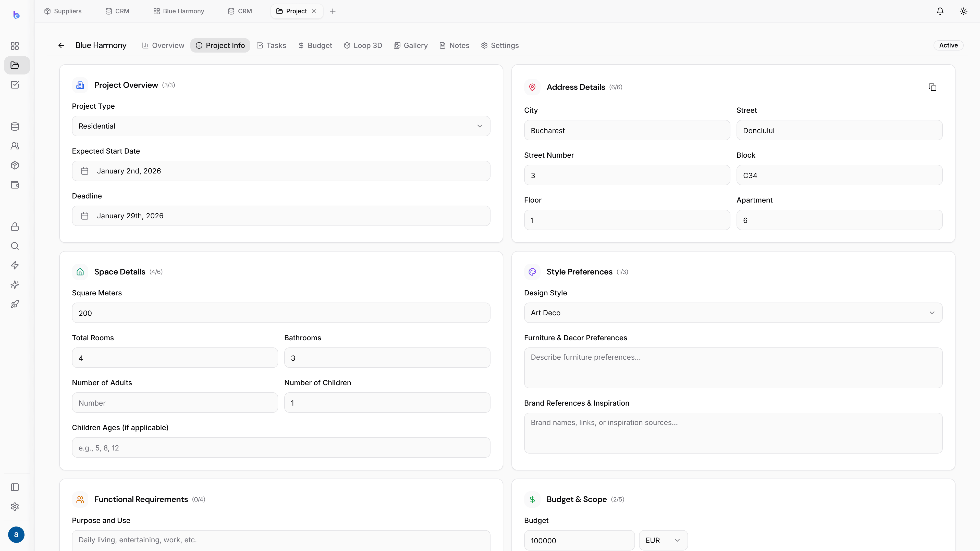980x551 pixels.
Task: Open the Gallery tab
Action: coord(411,46)
